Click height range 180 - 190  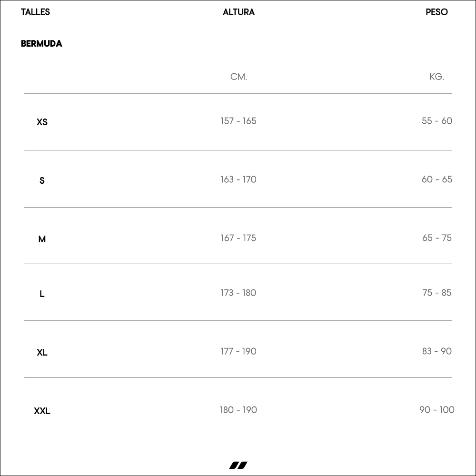tap(238, 410)
